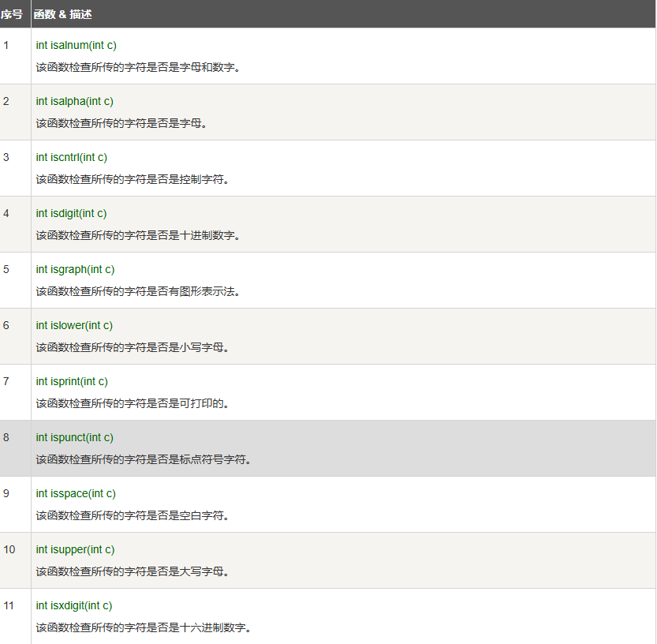
Task: Click row number 1 cell
Action: pyautogui.click(x=16, y=56)
